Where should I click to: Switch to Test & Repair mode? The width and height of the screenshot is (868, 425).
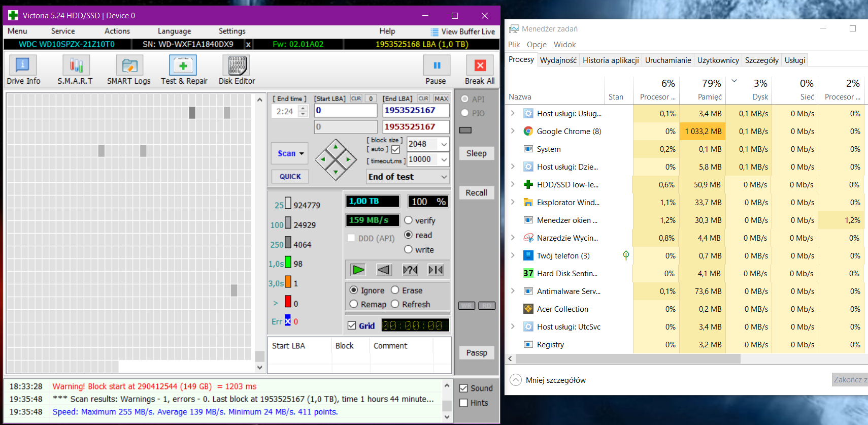click(184, 70)
